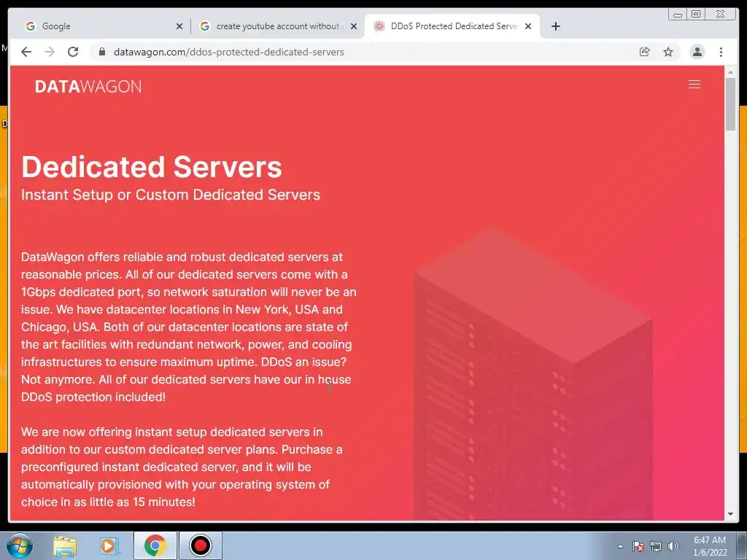Viewport: 747px width, 560px height.
Task: Open Windows Explorer from the taskbar
Action: point(65,545)
